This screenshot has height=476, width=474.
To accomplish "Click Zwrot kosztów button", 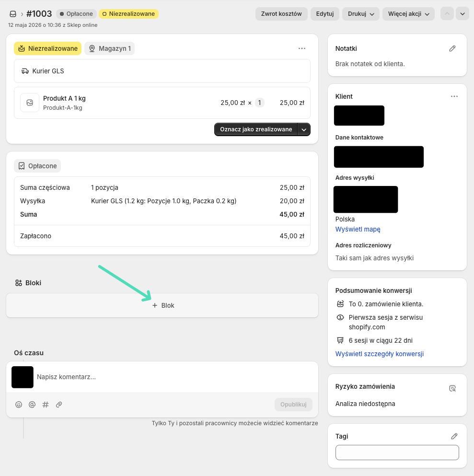I will point(281,13).
